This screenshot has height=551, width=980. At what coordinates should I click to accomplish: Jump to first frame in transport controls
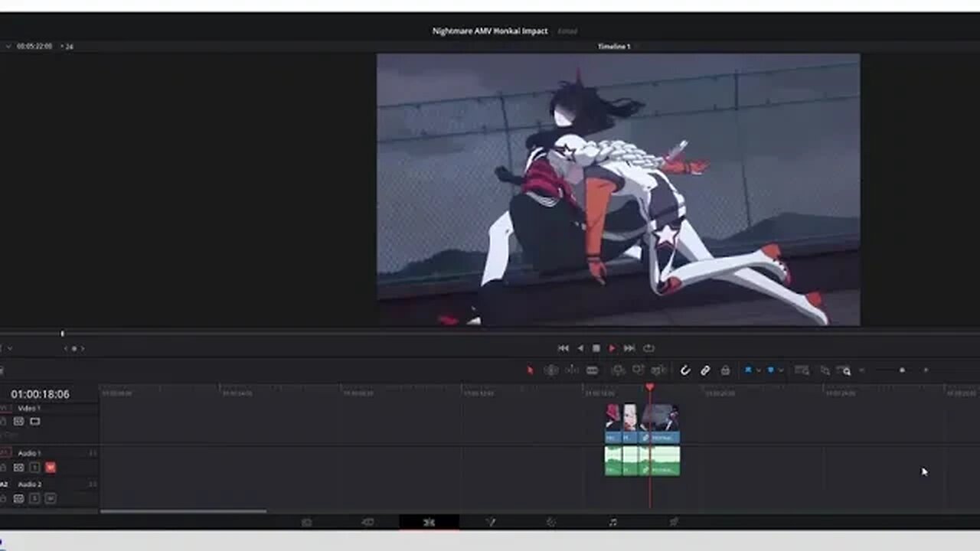tap(563, 348)
